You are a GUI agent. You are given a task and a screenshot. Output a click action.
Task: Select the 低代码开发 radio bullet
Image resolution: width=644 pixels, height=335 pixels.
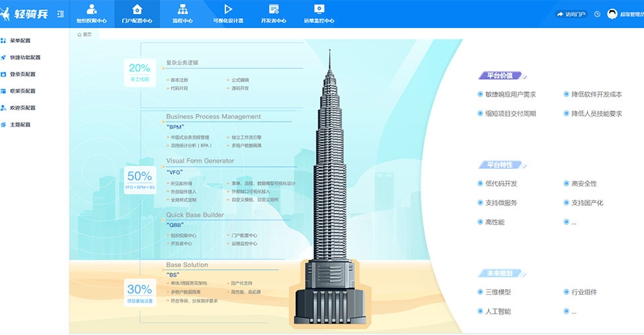(x=480, y=184)
